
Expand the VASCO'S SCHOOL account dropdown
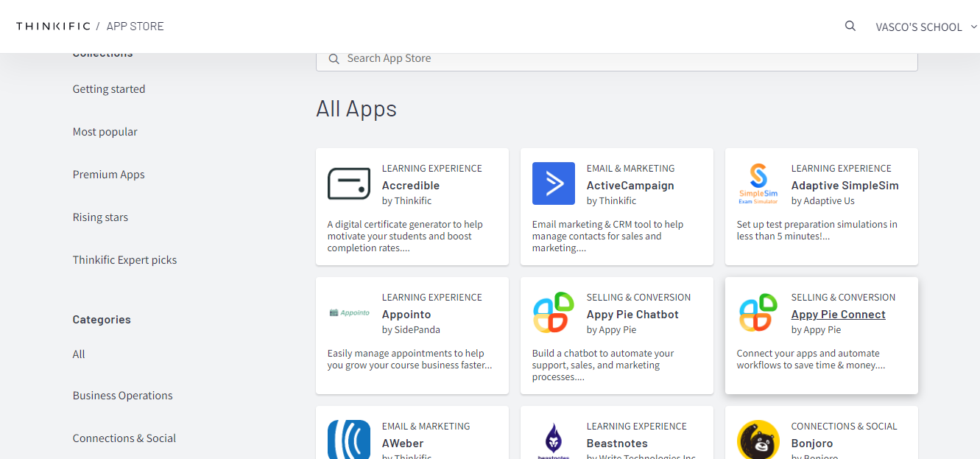pos(926,27)
